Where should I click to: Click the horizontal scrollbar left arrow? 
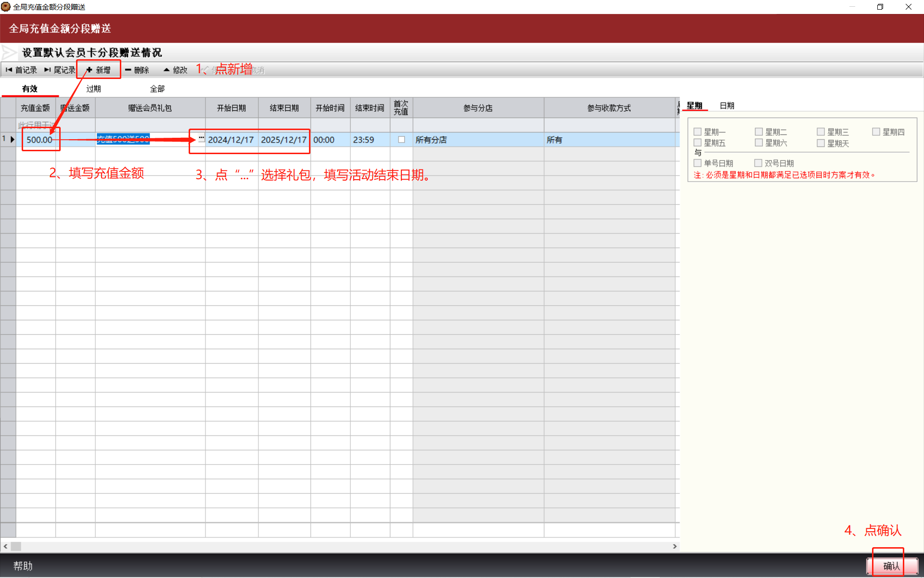tap(5, 546)
